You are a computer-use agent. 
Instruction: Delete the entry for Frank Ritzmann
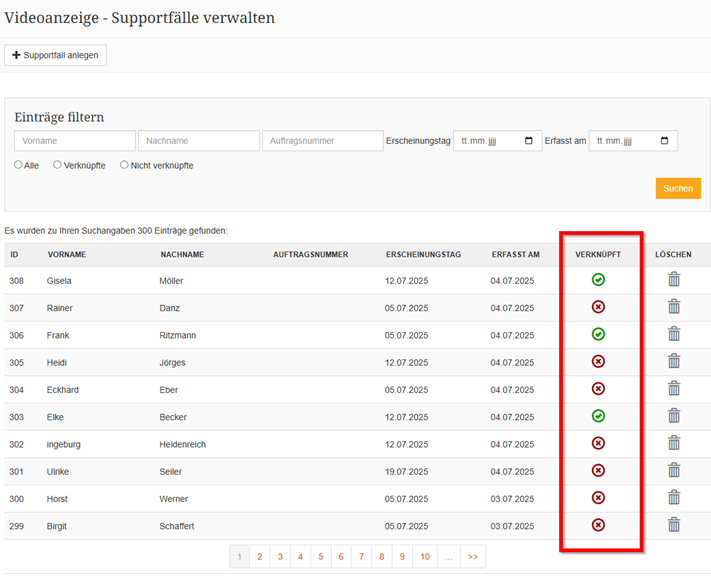coord(674,334)
